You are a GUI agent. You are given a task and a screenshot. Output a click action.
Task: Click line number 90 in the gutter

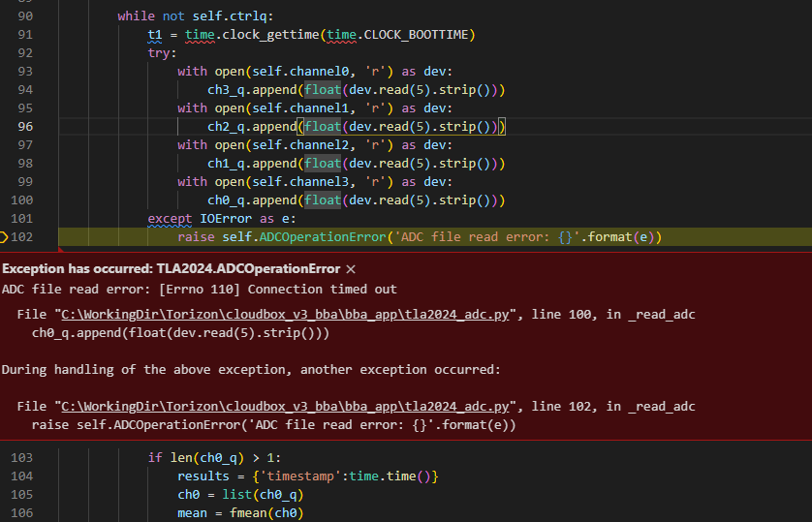tap(25, 16)
